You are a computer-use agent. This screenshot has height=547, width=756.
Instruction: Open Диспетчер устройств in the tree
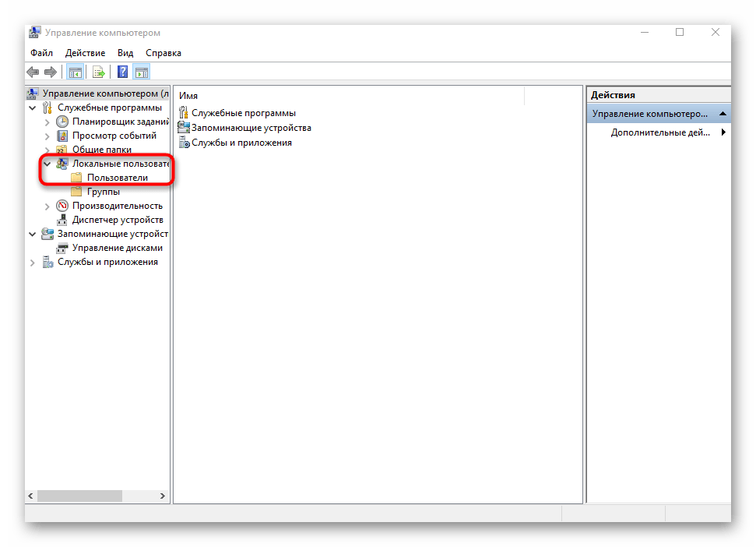click(118, 220)
